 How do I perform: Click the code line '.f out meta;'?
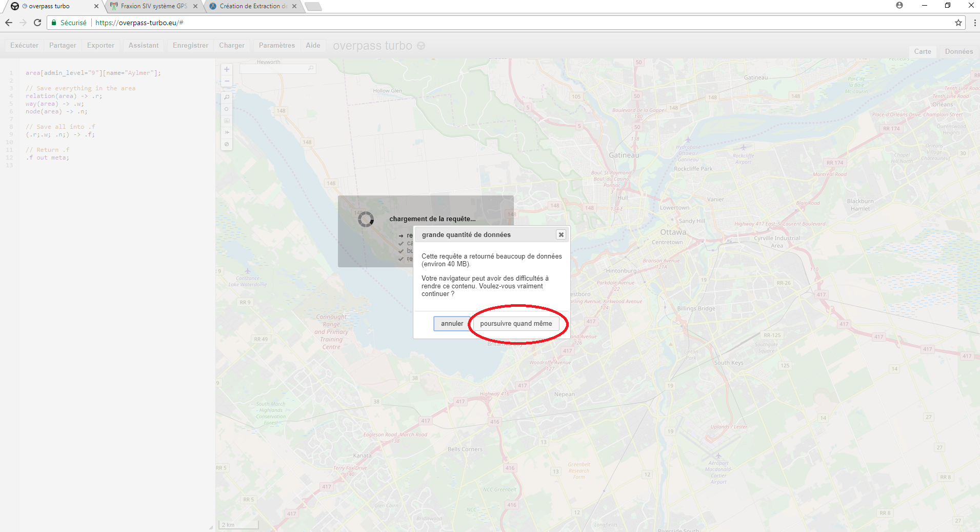click(x=47, y=157)
